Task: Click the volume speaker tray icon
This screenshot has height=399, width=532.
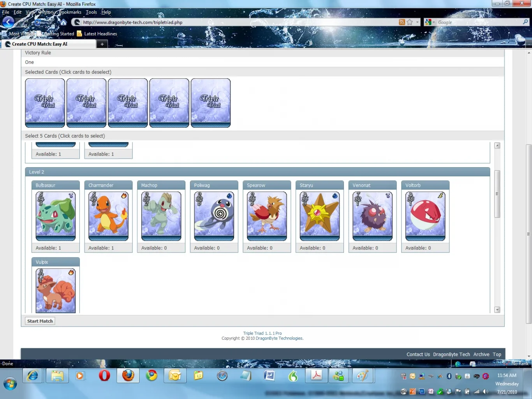Action: (x=485, y=392)
